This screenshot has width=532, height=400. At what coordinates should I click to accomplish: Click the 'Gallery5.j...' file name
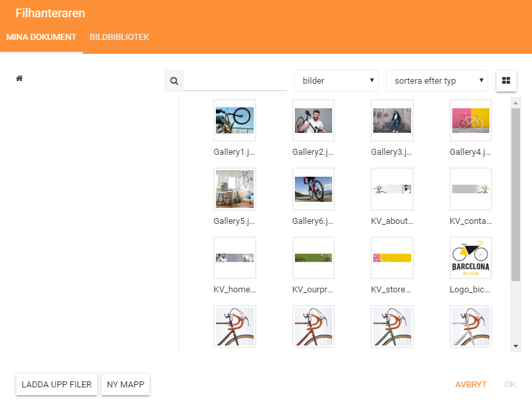pos(234,221)
